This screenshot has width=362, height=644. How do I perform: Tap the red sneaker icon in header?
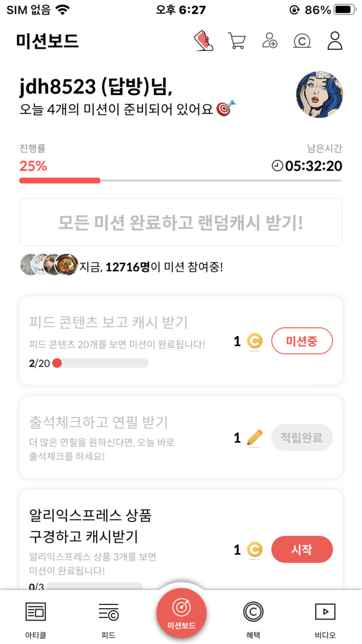coord(204,41)
